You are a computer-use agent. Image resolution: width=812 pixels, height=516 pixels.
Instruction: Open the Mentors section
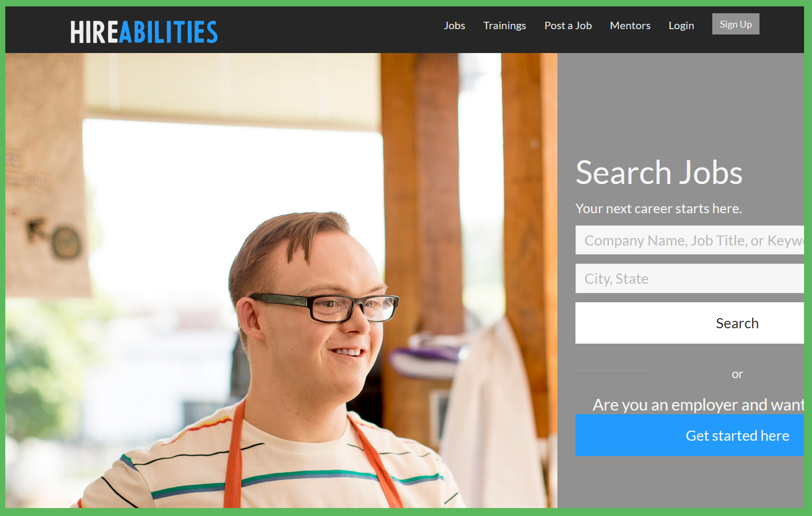coord(630,25)
